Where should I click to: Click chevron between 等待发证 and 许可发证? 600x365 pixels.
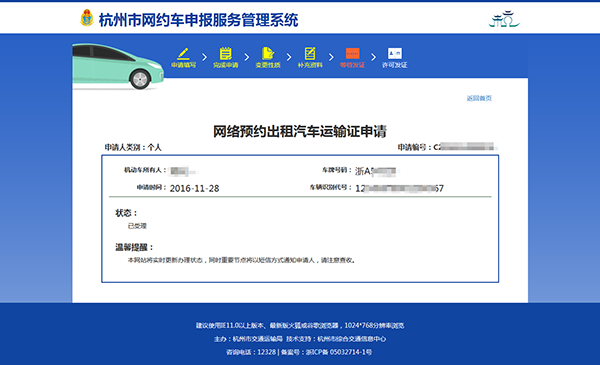(x=373, y=57)
